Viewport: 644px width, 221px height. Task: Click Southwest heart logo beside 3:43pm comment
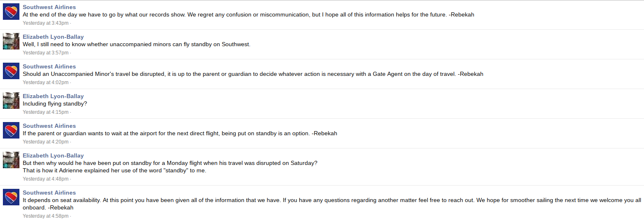click(x=11, y=12)
